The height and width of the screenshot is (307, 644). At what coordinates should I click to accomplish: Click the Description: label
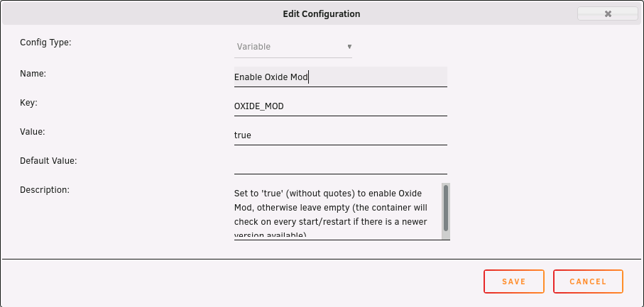(45, 190)
